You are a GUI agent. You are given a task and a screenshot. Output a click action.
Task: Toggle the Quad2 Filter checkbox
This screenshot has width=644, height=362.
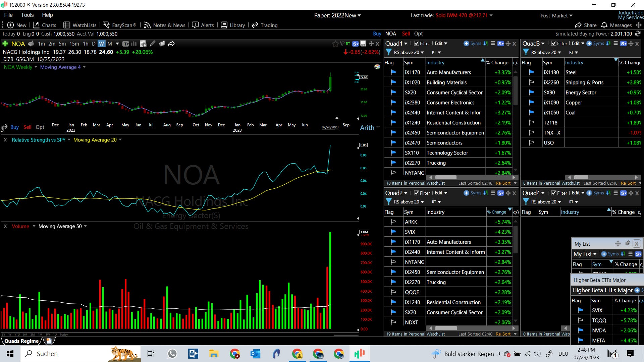416,193
